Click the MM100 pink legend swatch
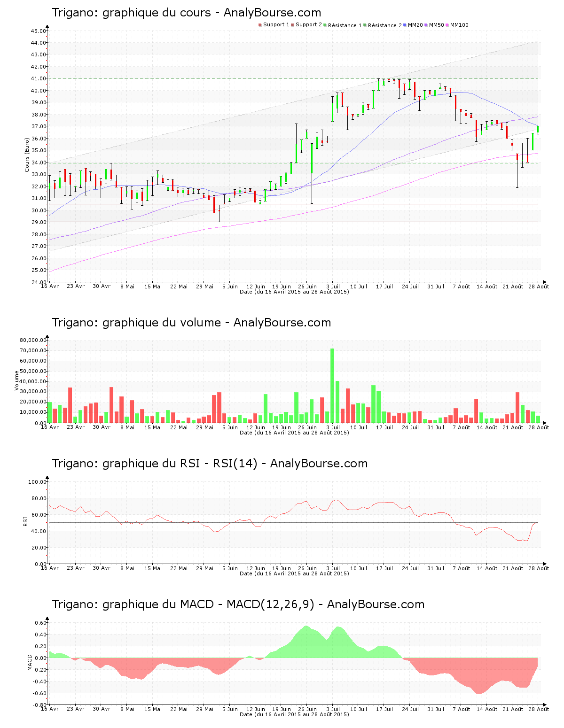The width and height of the screenshot is (564, 728). 447,25
